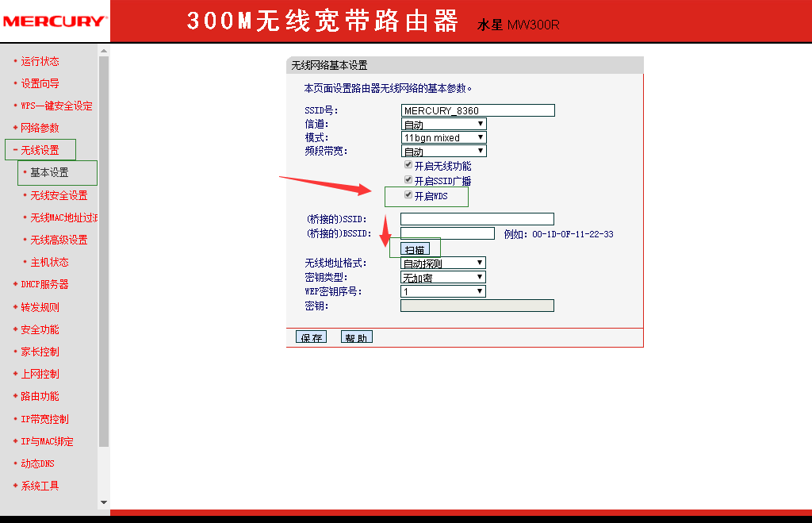
Task: Toggle 开启无线功能 checkbox
Action: pos(408,165)
